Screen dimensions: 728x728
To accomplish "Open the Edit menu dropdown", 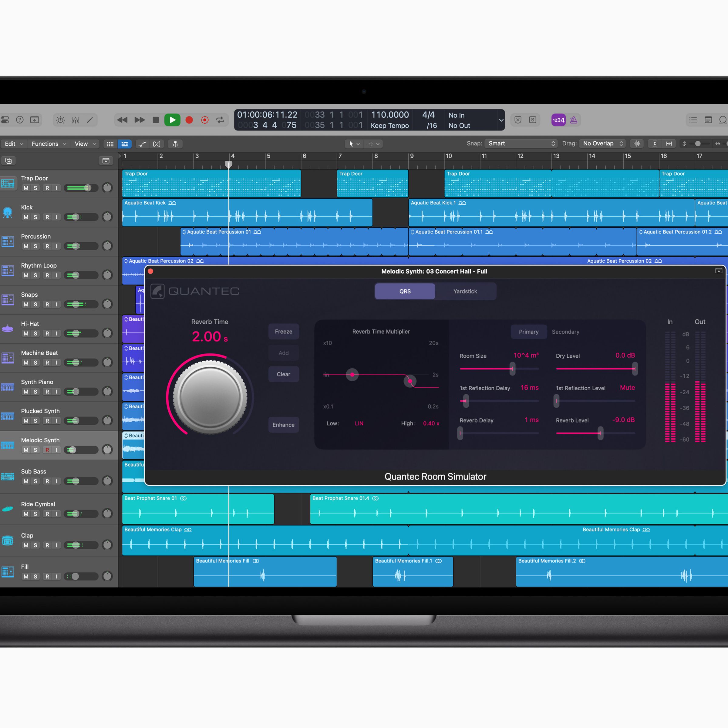I will coord(14,144).
